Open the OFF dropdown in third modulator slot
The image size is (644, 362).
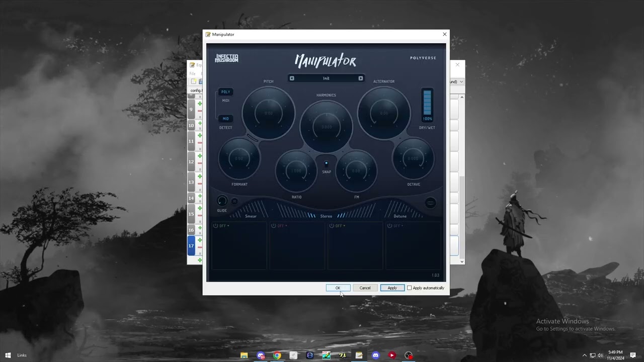pyautogui.click(x=341, y=226)
